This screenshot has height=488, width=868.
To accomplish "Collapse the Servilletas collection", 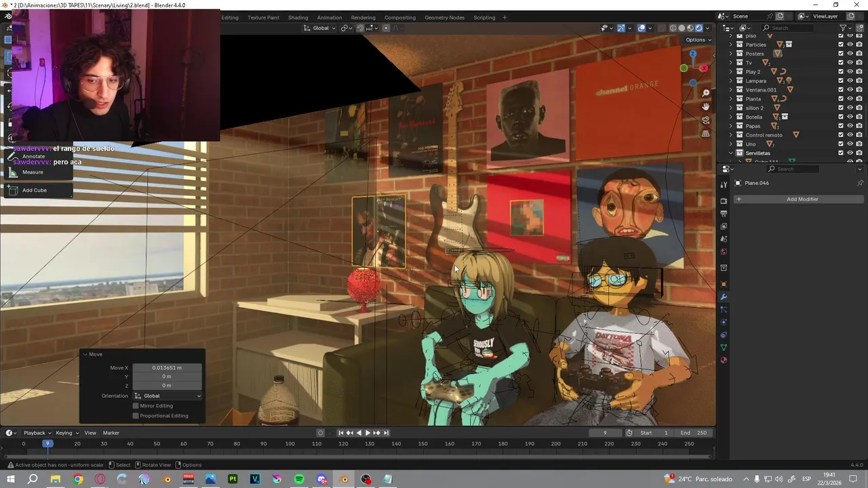I will tap(731, 153).
